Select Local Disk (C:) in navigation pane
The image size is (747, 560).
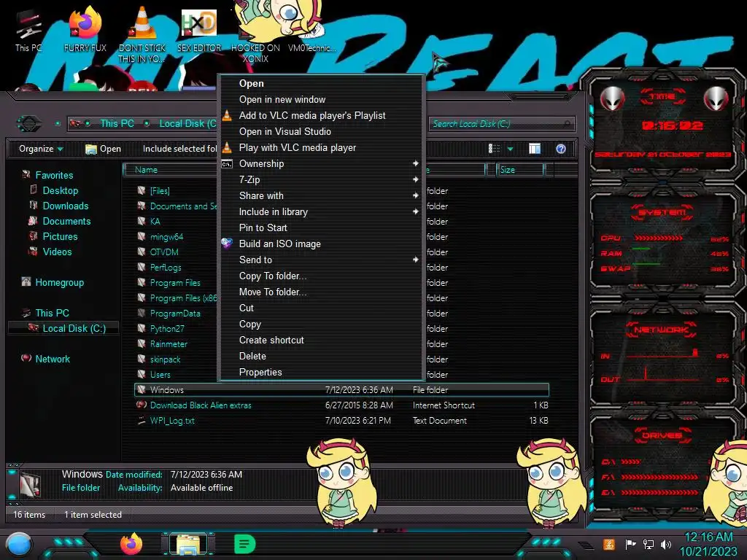[x=74, y=328]
